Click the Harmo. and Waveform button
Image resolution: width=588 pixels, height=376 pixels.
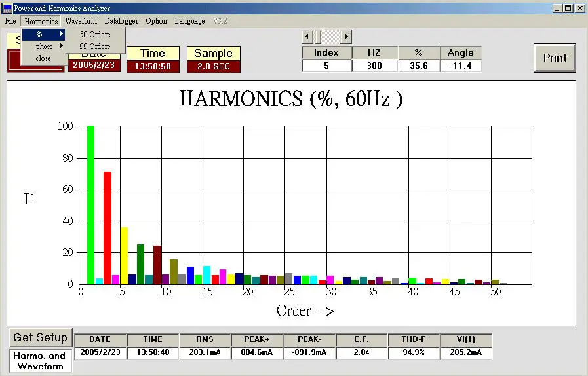coord(40,361)
